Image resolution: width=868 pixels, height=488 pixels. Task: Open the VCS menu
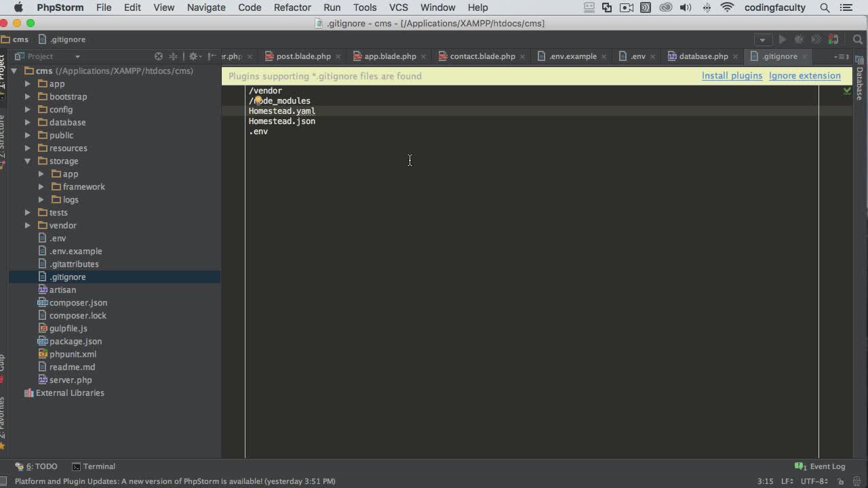point(399,7)
